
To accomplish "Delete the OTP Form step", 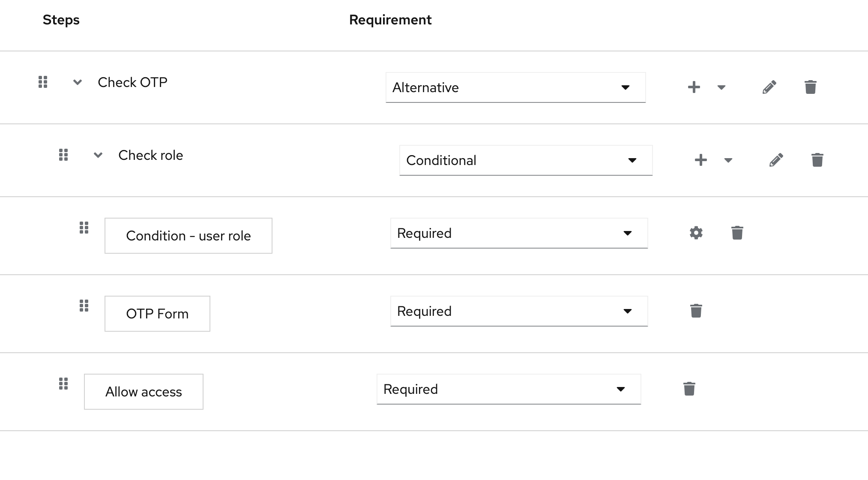I will (696, 311).
